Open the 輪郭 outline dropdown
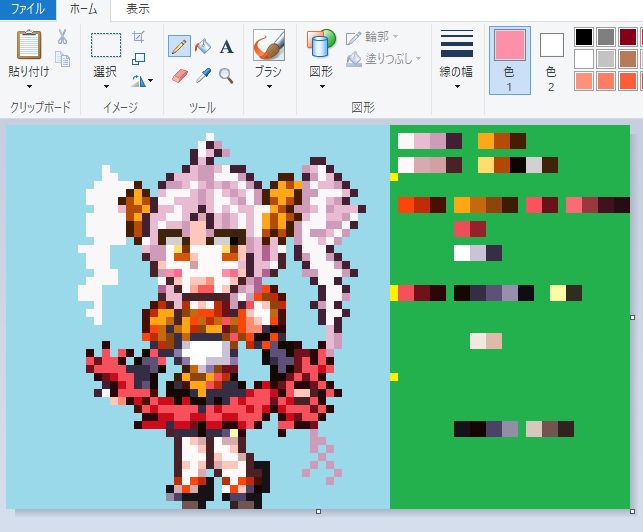The image size is (643, 532). tap(396, 37)
